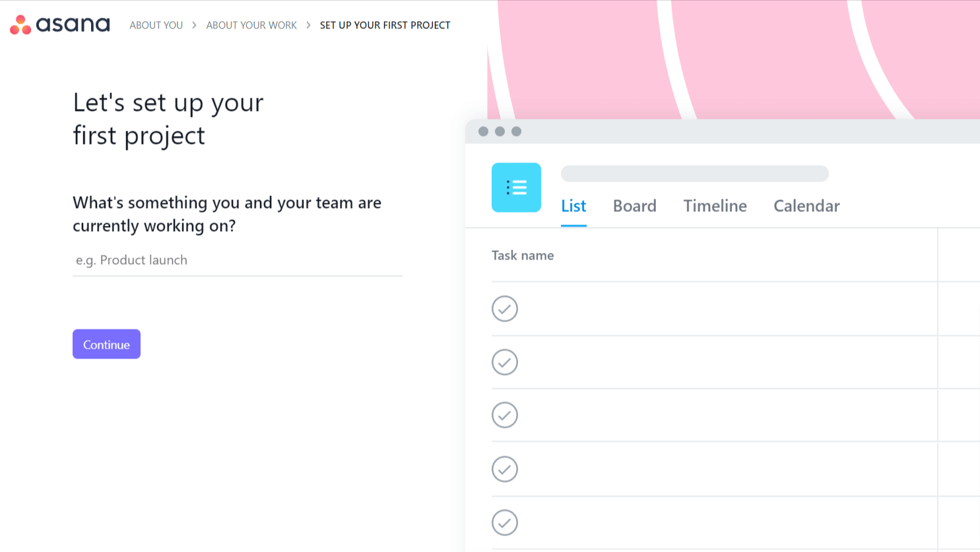Image resolution: width=980 pixels, height=552 pixels.
Task: Check the first task's completion circle
Action: coord(505,308)
